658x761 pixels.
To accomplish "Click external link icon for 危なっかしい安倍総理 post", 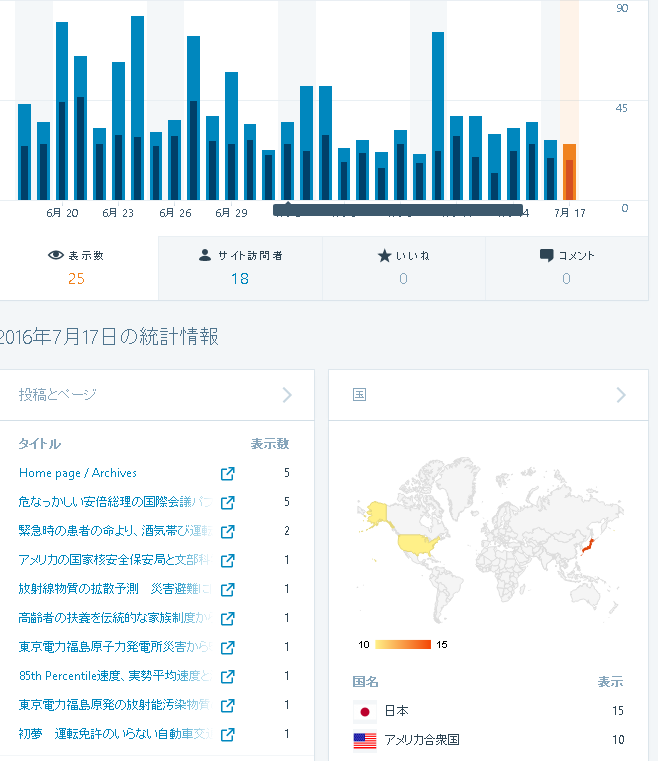I will point(227,502).
